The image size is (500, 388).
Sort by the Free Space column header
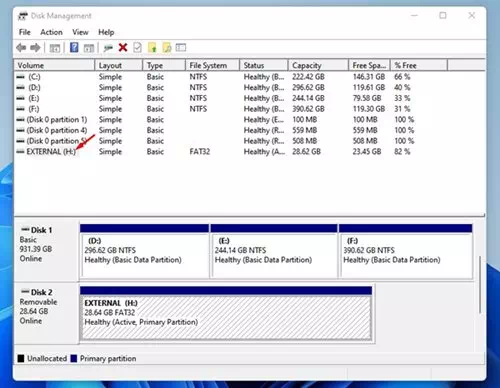(x=369, y=65)
